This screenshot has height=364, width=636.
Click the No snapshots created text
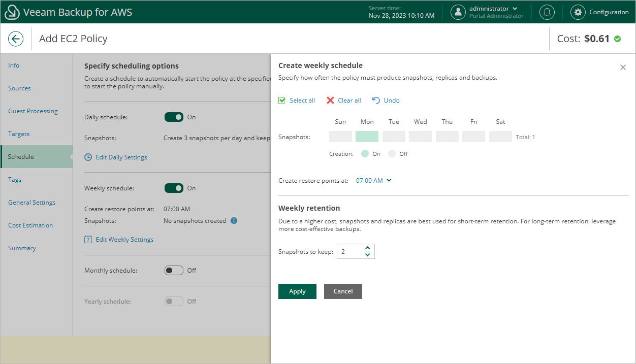click(195, 221)
